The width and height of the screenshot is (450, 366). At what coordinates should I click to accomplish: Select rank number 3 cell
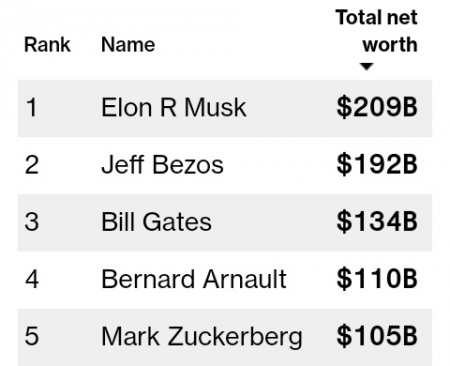(x=32, y=222)
